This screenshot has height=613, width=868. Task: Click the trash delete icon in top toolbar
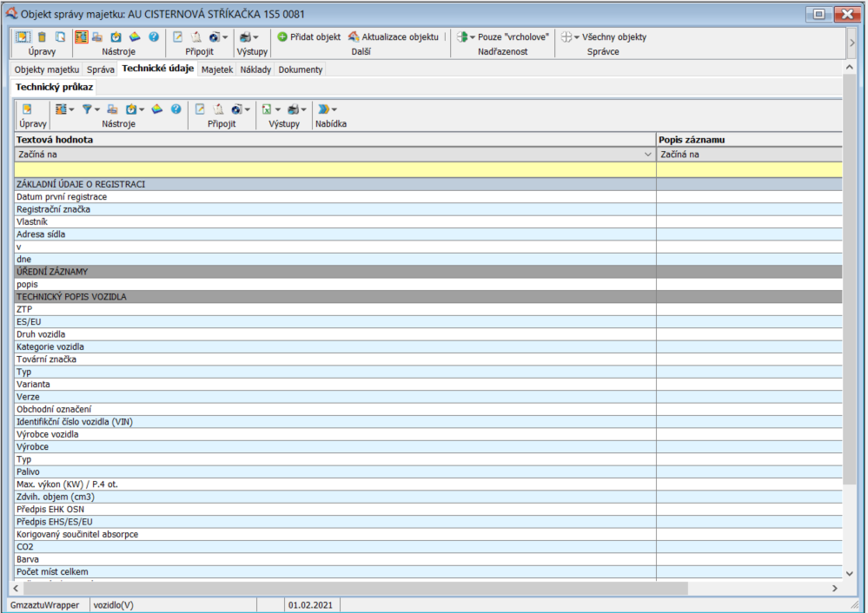(x=42, y=37)
